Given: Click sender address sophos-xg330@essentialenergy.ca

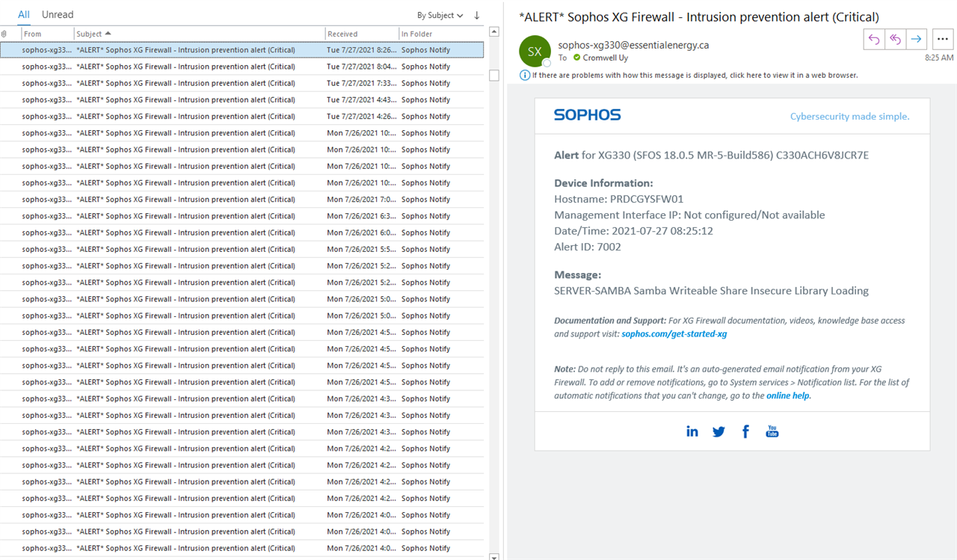Looking at the screenshot, I should click(633, 45).
